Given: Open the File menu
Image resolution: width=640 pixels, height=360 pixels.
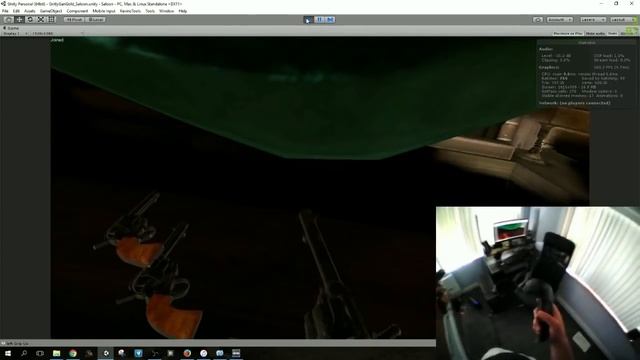Looking at the screenshot, I should point(5,11).
